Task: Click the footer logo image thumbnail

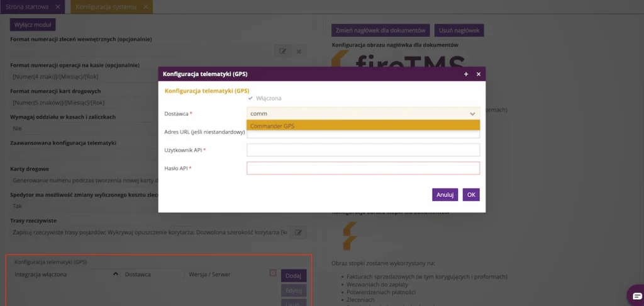Action: coord(350,236)
